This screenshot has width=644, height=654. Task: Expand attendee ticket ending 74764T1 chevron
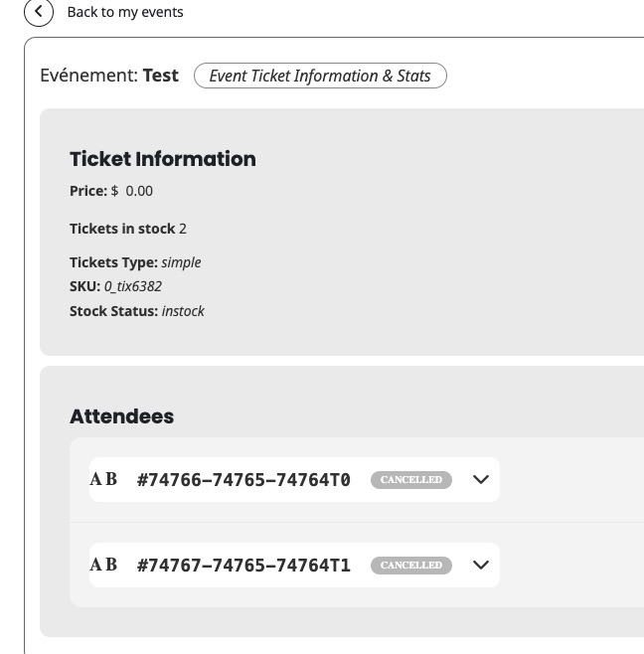click(481, 565)
